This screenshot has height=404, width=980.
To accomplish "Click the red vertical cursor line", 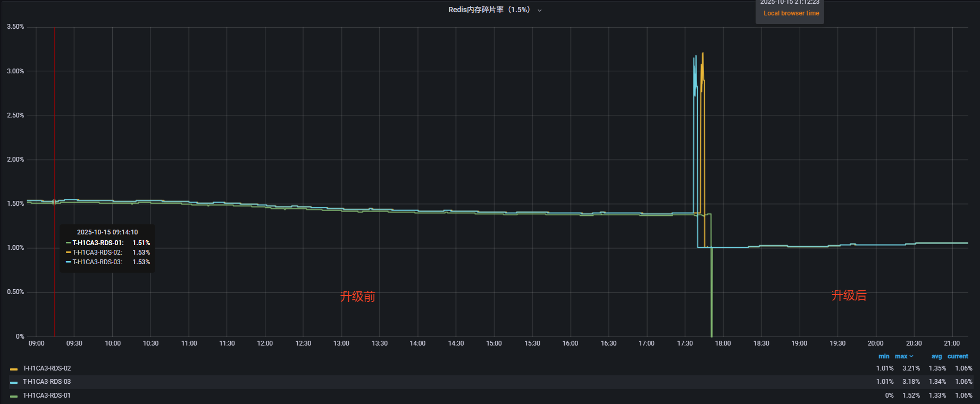I will pos(54,159).
